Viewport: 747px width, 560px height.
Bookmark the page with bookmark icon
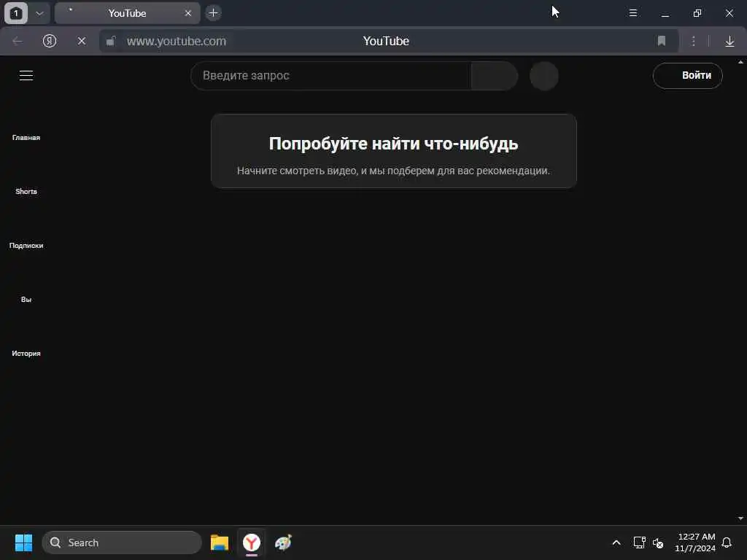[x=661, y=41]
